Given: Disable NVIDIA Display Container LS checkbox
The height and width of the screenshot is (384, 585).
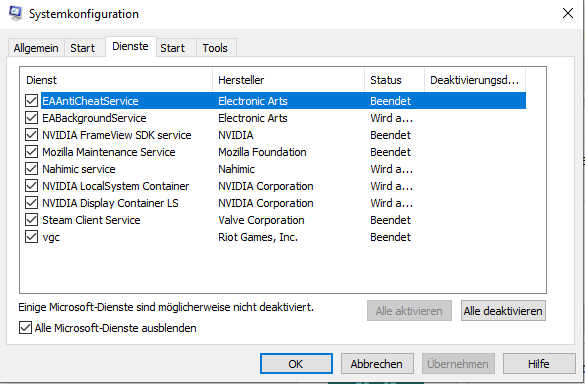Looking at the screenshot, I should pos(31,203).
